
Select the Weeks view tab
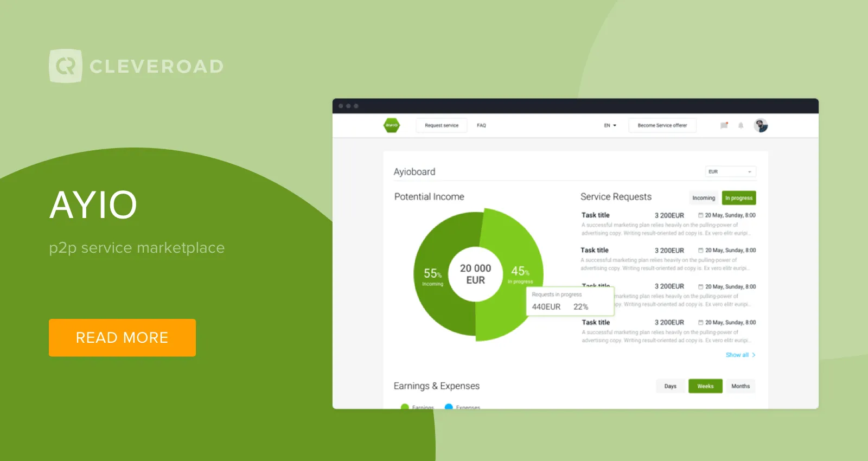coord(705,386)
